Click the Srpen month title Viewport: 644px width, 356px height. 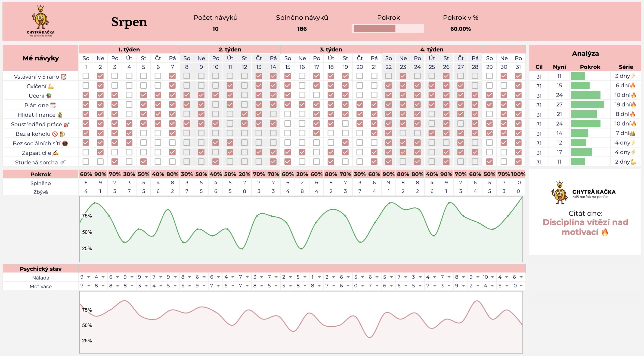click(129, 22)
